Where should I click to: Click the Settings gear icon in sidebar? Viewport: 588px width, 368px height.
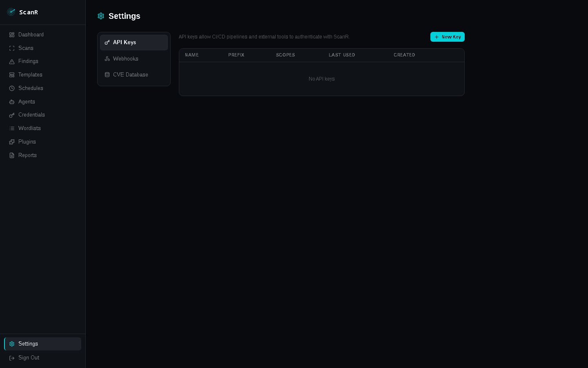point(12,344)
